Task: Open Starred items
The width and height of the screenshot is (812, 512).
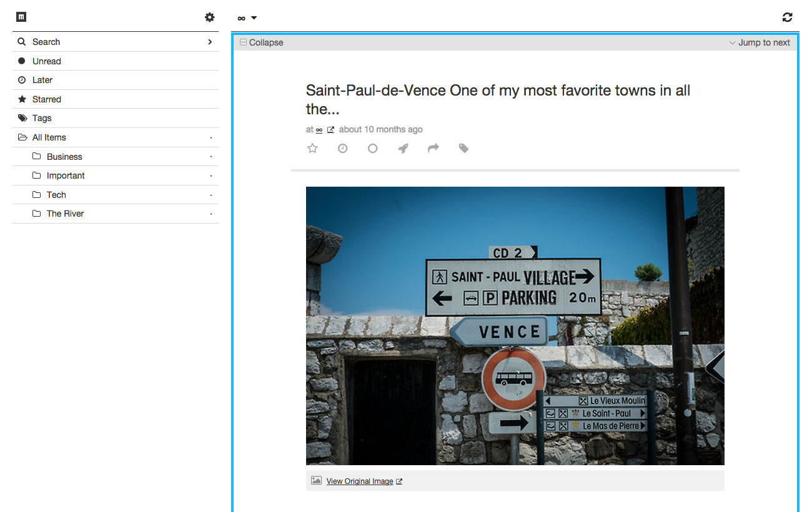Action: pyautogui.click(x=116, y=99)
